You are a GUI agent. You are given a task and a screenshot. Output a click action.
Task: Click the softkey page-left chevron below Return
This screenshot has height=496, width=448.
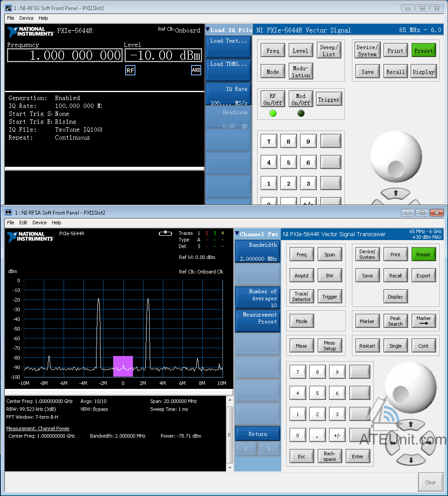pos(246,449)
